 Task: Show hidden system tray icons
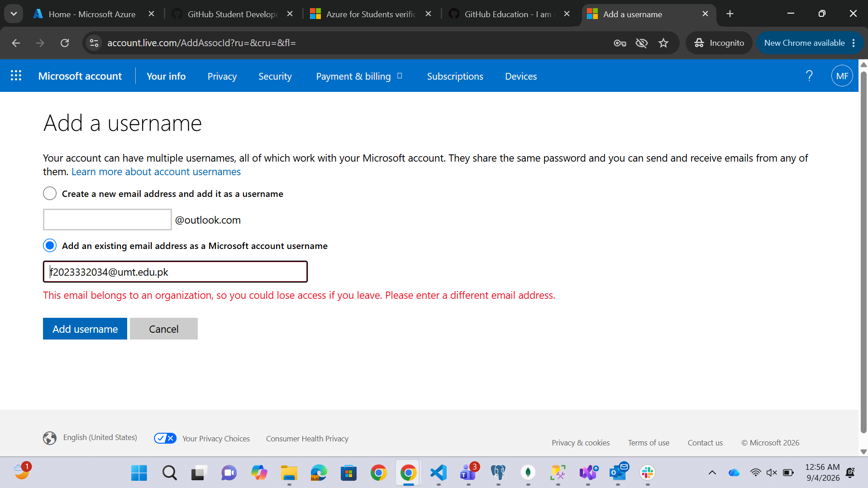pyautogui.click(x=712, y=473)
